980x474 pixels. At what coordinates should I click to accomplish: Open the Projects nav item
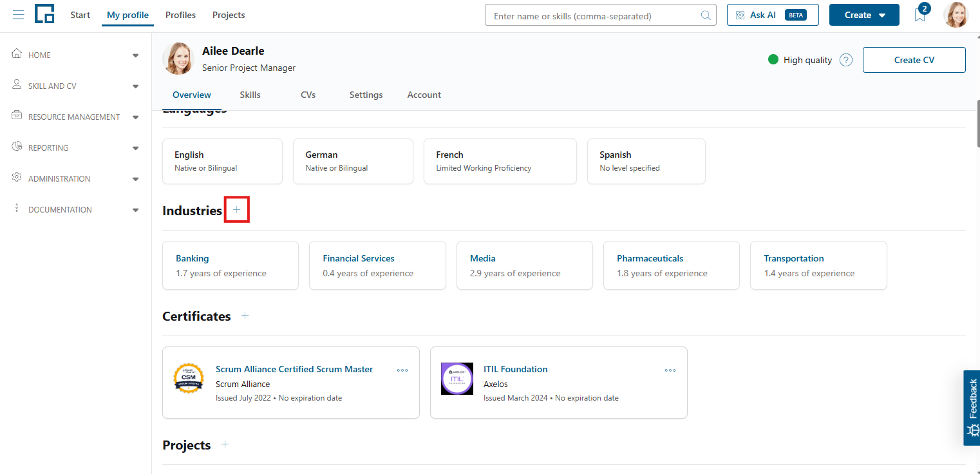tap(229, 15)
